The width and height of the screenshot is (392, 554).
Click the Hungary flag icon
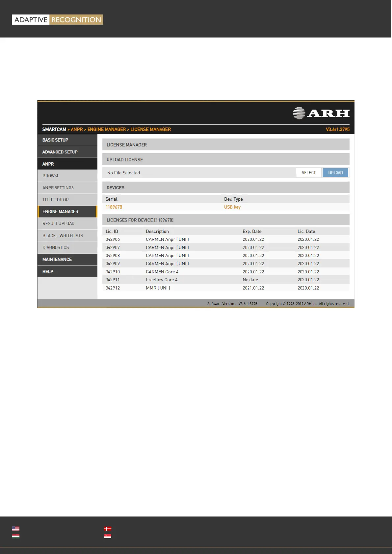point(15,536)
